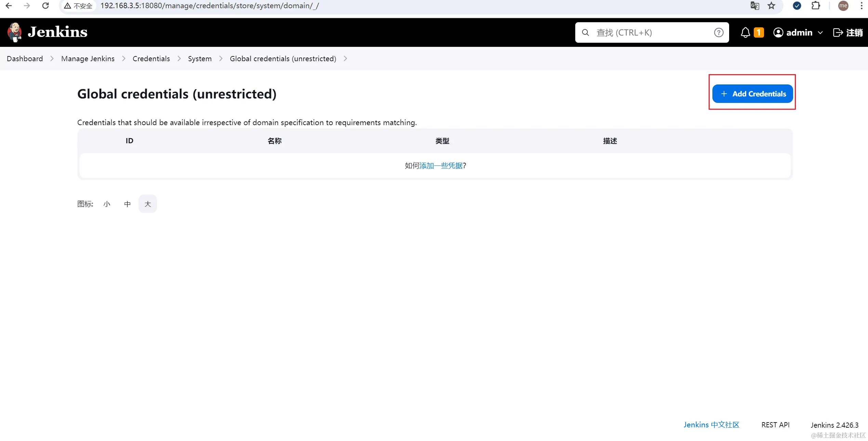Expand chevron after Global credentials breadcrumb
The image size is (868, 441).
[x=345, y=58]
